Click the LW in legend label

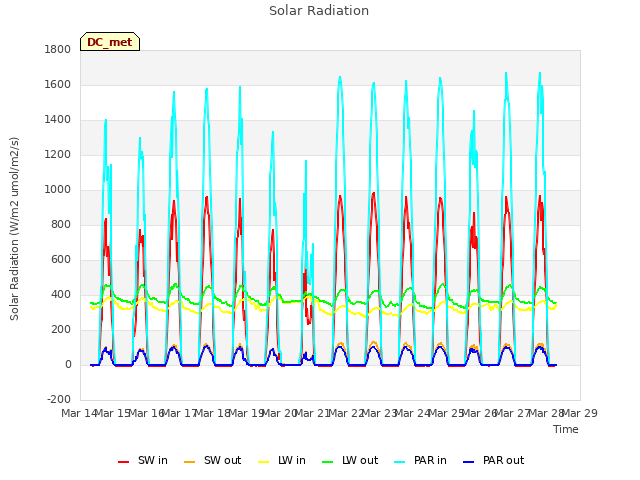tap(291, 460)
